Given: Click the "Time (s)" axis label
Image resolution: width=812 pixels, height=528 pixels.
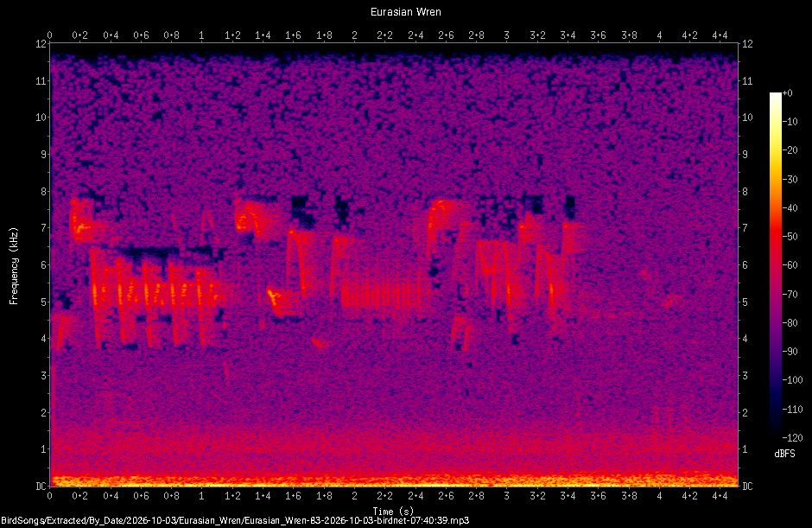Looking at the screenshot, I should click(x=393, y=512).
